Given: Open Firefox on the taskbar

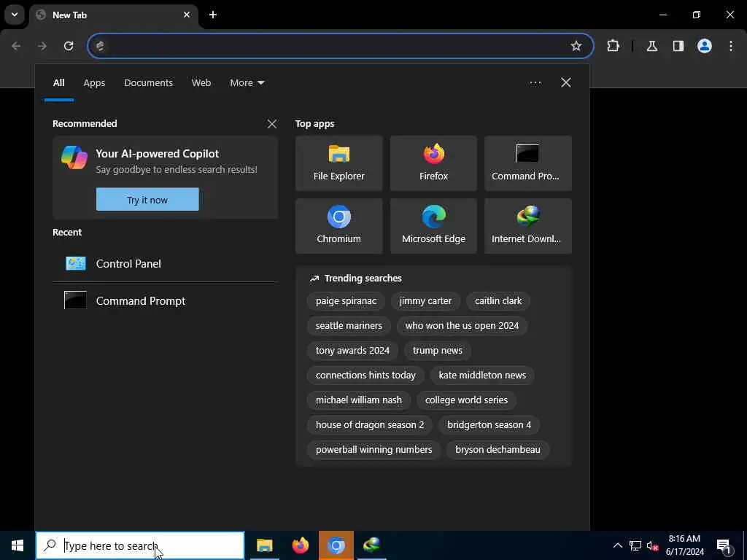Looking at the screenshot, I should [300, 545].
